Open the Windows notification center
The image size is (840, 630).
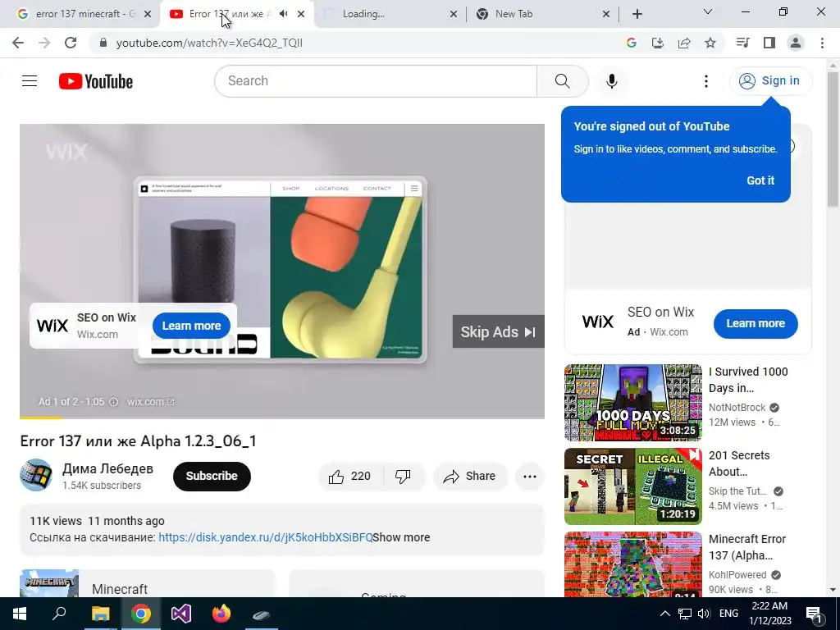(814, 614)
